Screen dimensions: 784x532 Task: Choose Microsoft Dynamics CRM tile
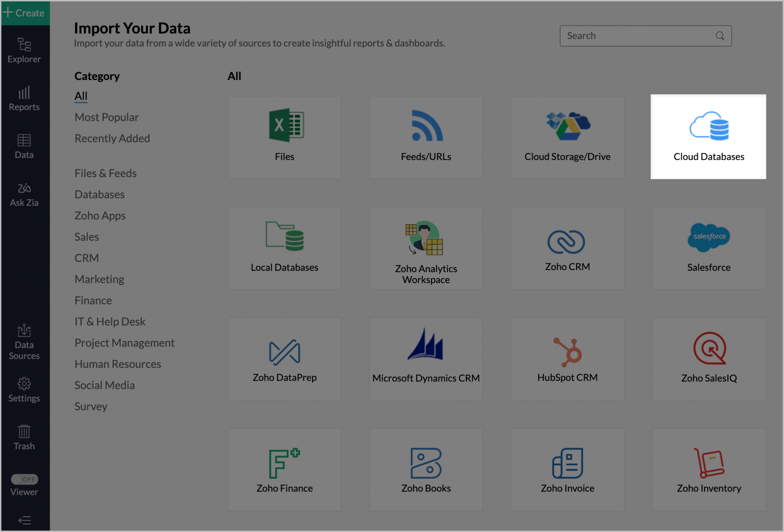(x=426, y=359)
